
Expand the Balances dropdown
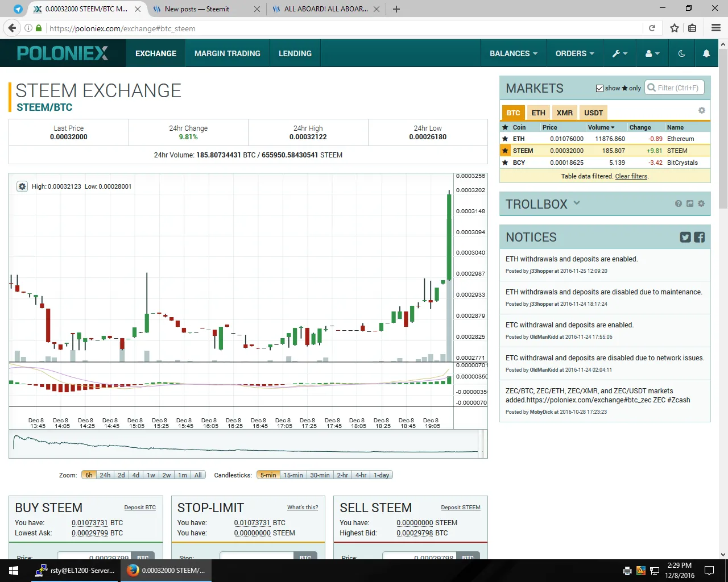514,53
